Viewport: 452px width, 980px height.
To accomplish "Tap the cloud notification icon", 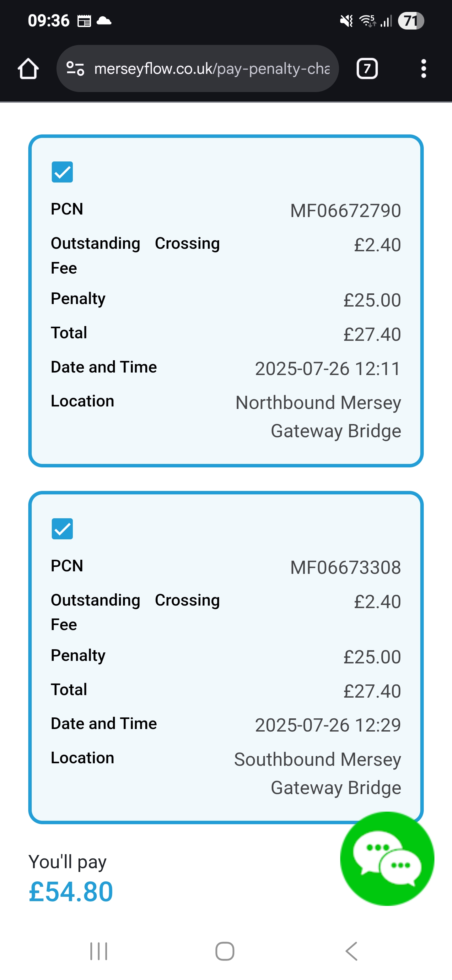I will click(x=104, y=20).
